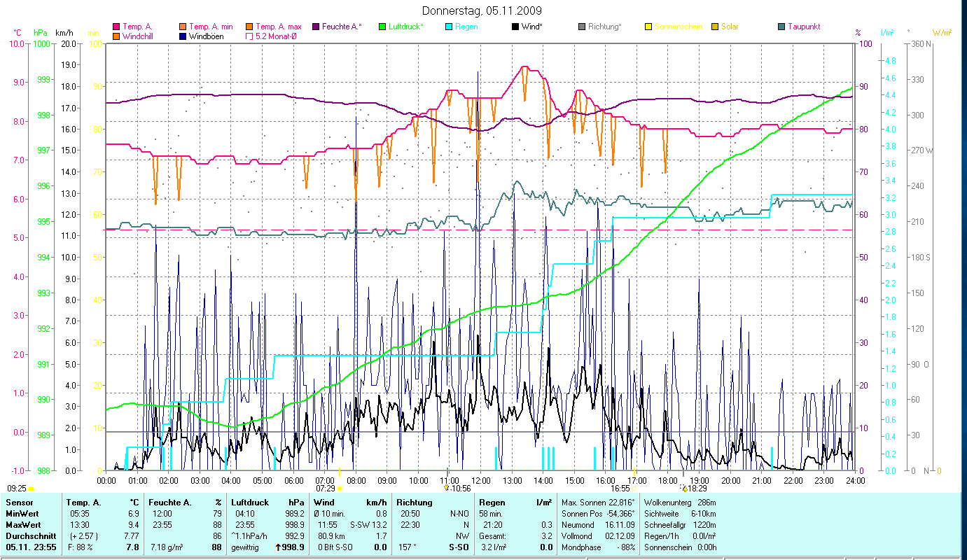The image size is (967, 560).
Task: Click the gray Richtung legend square
Action: pyautogui.click(x=582, y=27)
